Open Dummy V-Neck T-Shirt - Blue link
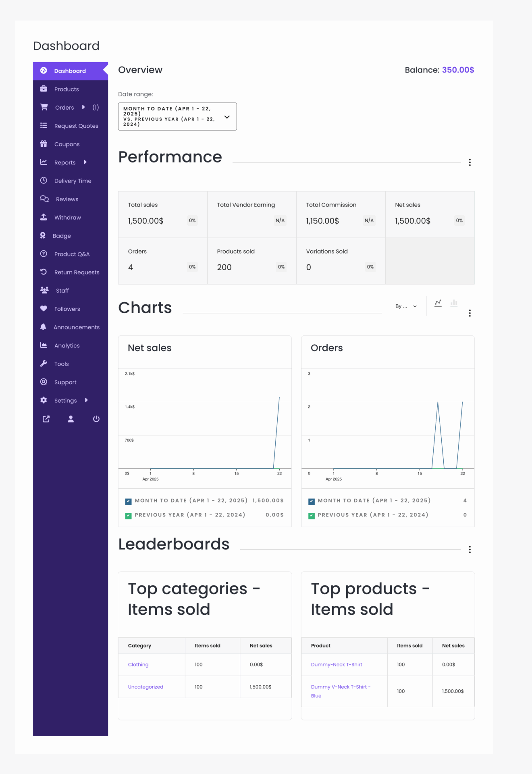 coord(341,691)
